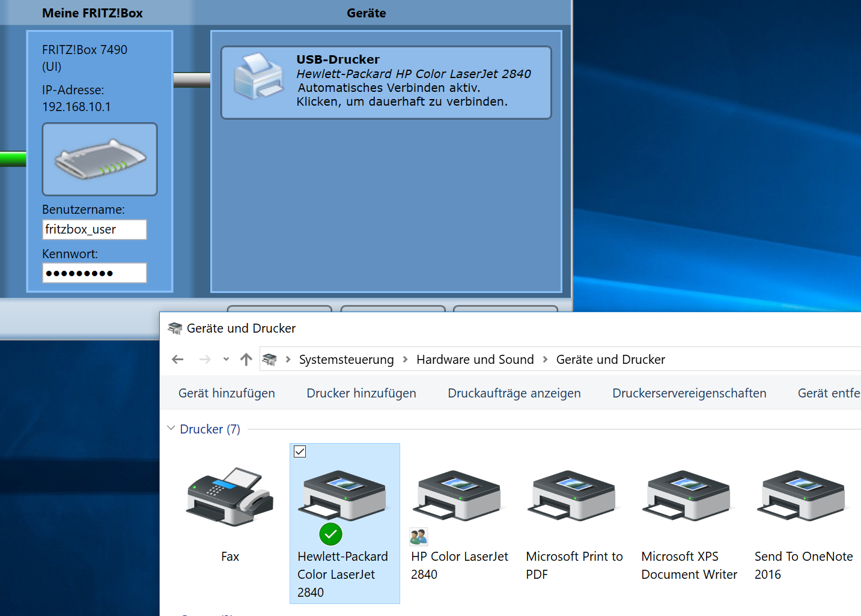Screen dimensions: 861x616
Task: Click the default printer green checkmark badge
Action: pyautogui.click(x=330, y=534)
